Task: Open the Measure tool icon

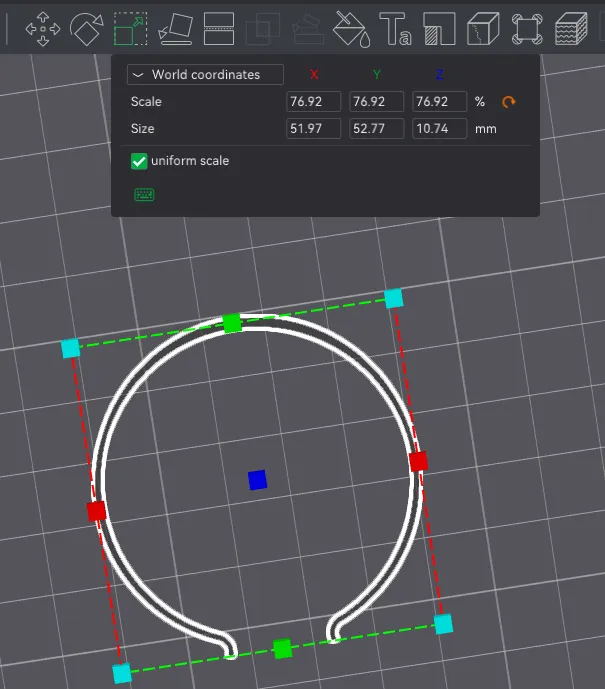Action: coord(526,28)
